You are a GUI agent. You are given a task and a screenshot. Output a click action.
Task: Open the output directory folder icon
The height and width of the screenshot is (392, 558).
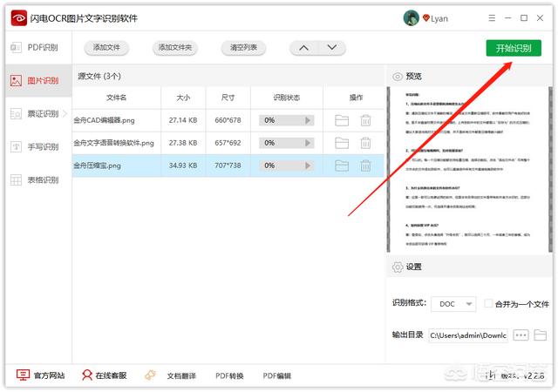[541, 335]
